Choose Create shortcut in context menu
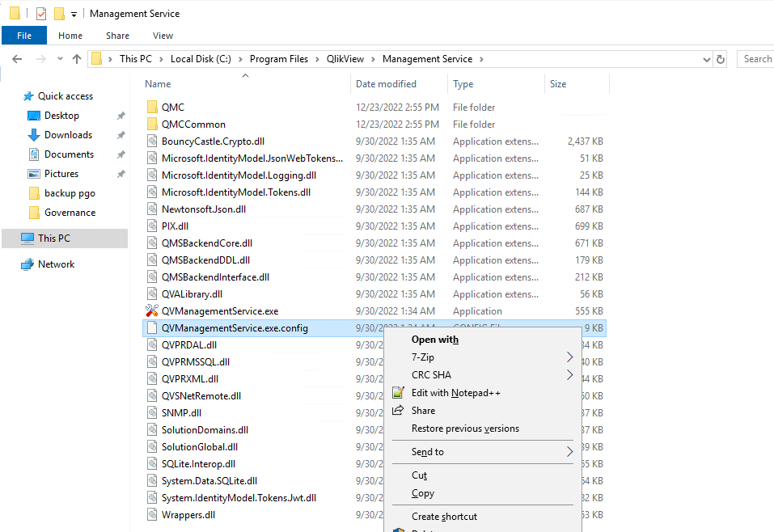Screen dimensions: 774x532 click(444, 516)
